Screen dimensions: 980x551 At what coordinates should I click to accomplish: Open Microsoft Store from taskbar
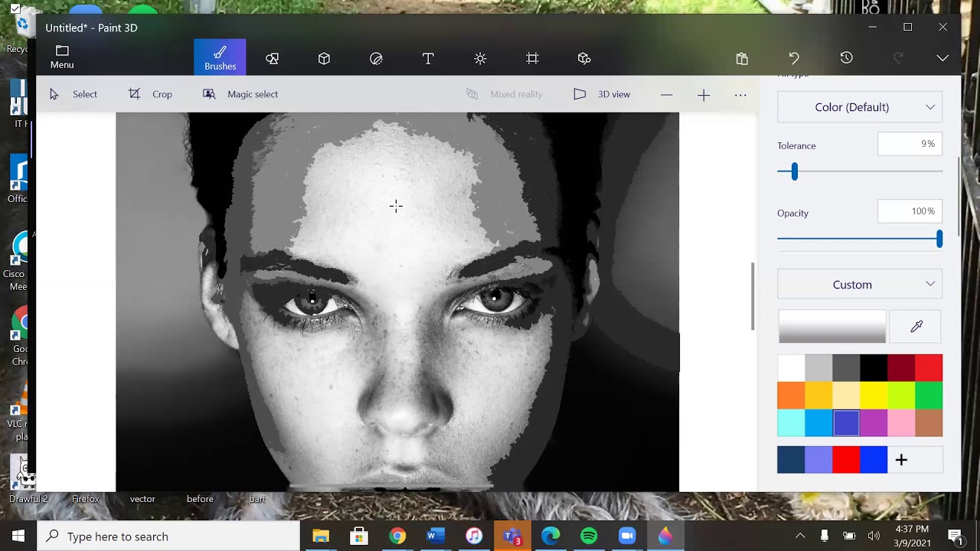pyautogui.click(x=359, y=536)
